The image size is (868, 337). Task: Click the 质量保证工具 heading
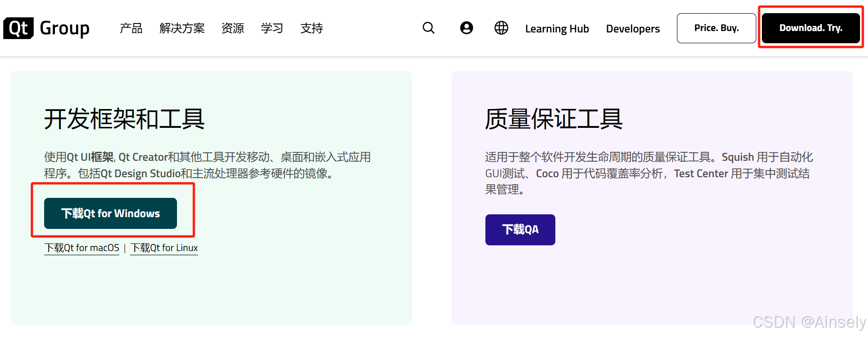[x=554, y=119]
